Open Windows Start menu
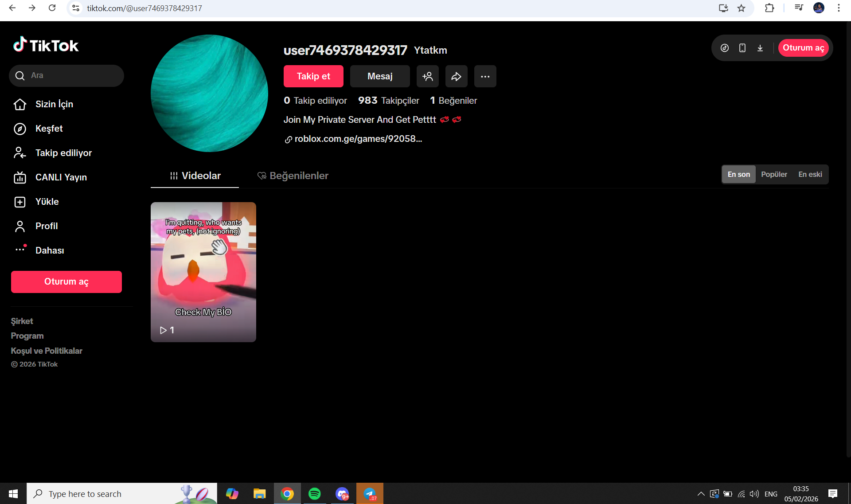This screenshot has height=504, width=851. tap(13, 493)
